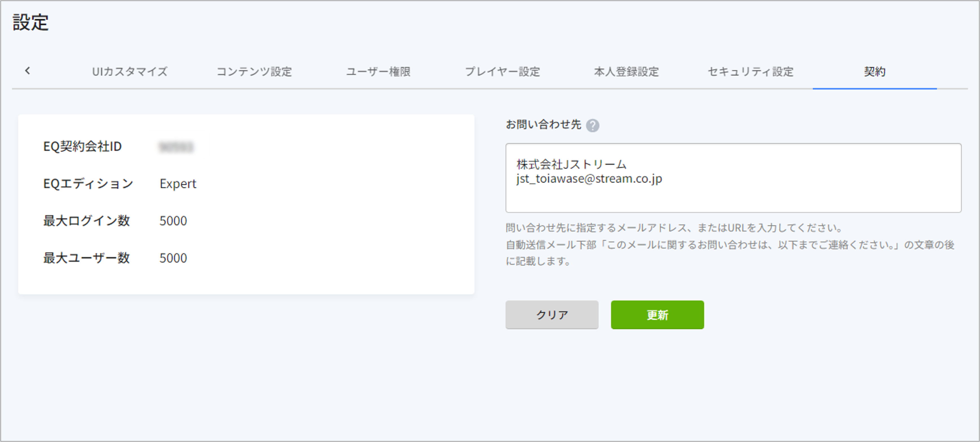Click the 最大ユーザー数 value 5000
The height and width of the screenshot is (442, 980).
173,258
